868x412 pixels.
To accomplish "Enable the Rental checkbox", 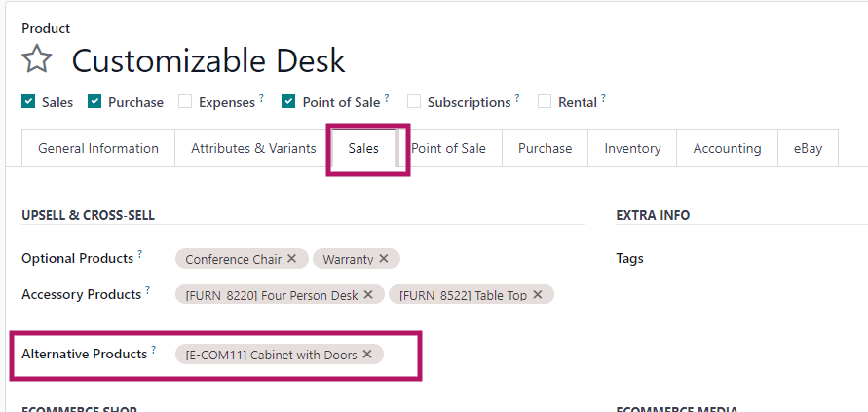I will [545, 101].
